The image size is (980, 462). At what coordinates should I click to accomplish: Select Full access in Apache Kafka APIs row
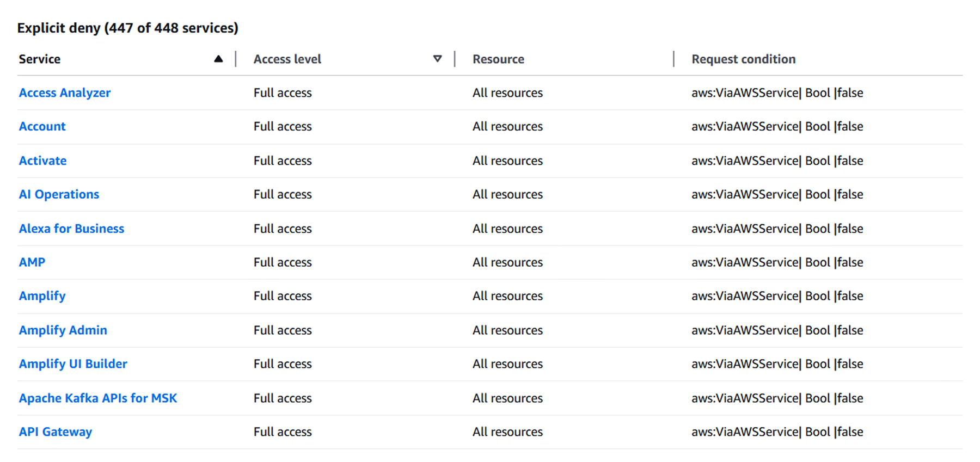[283, 398]
